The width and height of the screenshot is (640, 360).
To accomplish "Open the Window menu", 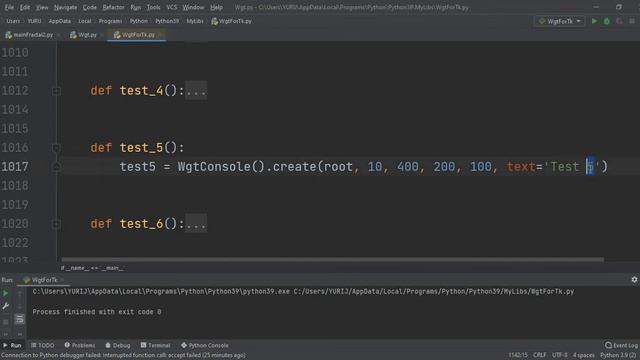I will tap(193, 7).
